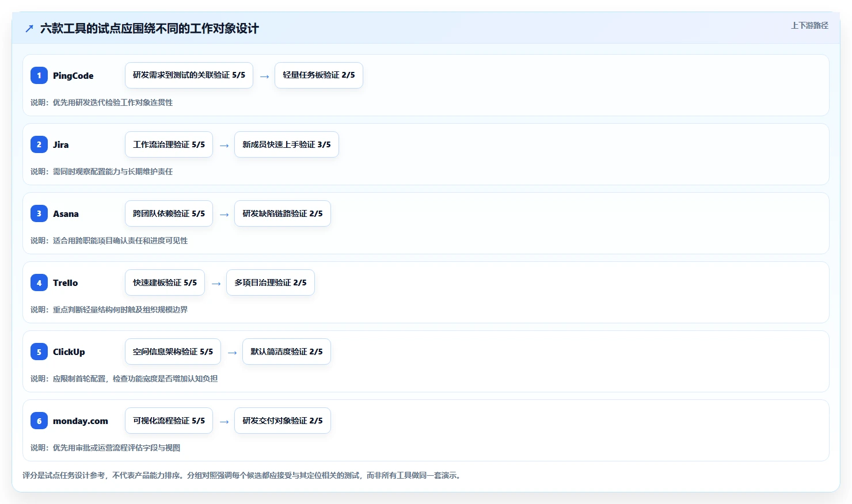The image size is (852, 504).
Task: Click the Trello tool name
Action: click(x=65, y=282)
